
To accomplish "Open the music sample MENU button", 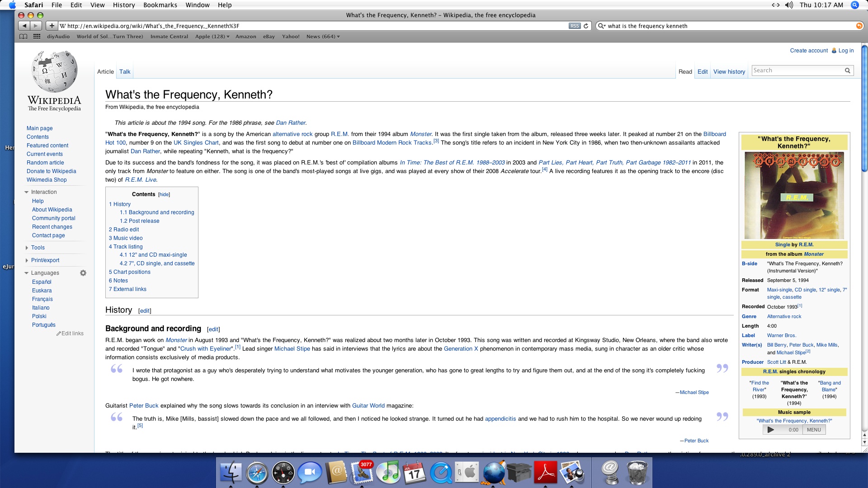I will click(x=814, y=430).
